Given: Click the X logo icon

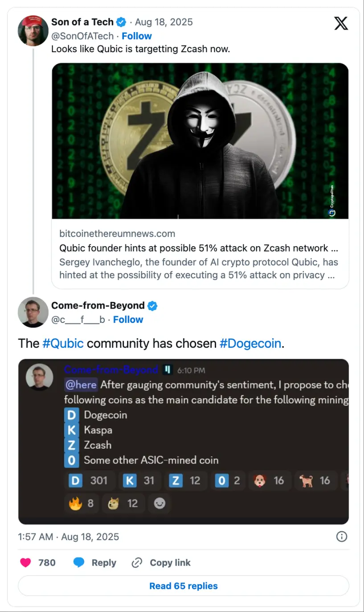Looking at the screenshot, I should [341, 24].
